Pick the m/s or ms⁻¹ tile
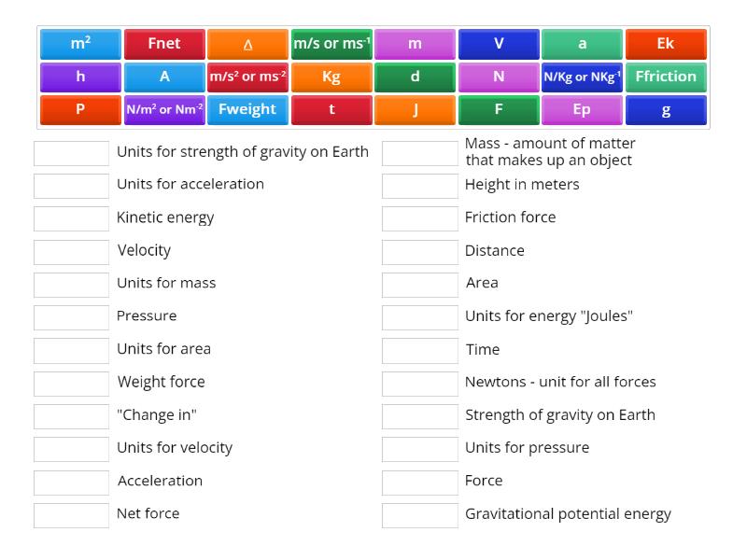747x560 pixels. click(331, 43)
